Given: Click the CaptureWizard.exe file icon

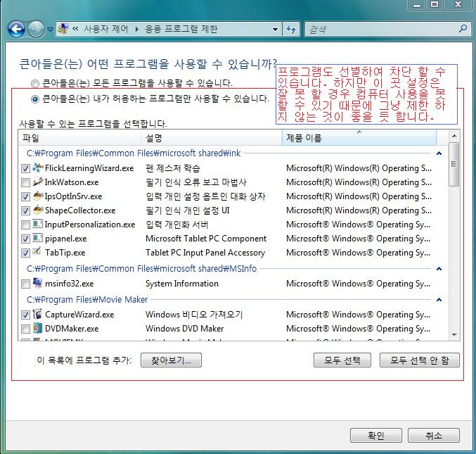Looking at the screenshot, I should [x=38, y=314].
